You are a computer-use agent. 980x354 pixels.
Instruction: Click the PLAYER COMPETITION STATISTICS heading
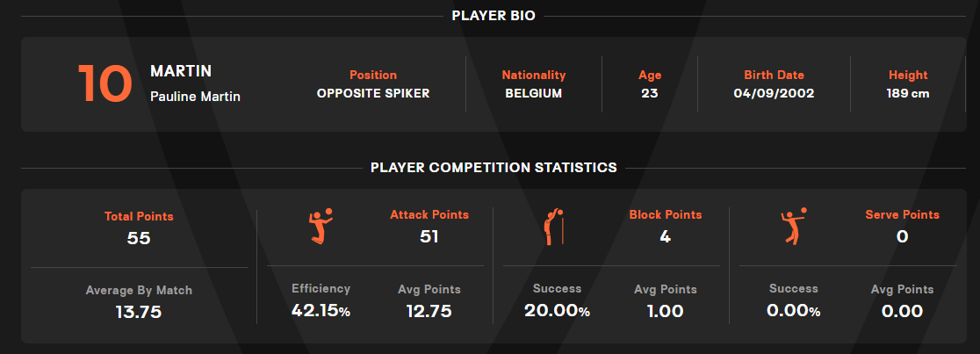coord(494,167)
